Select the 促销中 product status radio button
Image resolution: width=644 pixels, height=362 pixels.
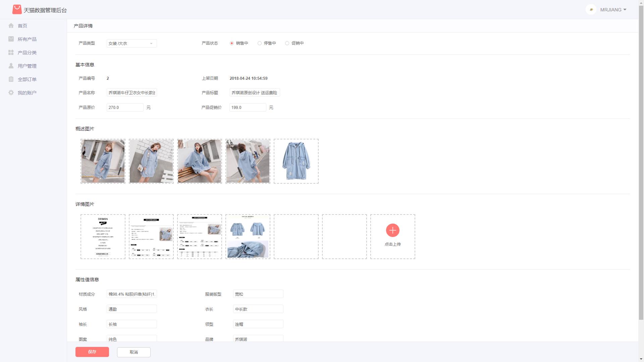[287, 43]
